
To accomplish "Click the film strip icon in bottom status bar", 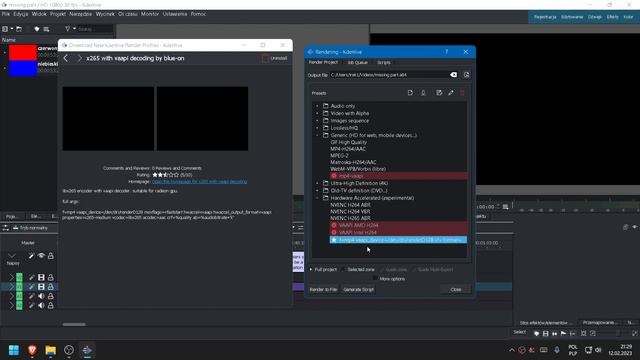I will [545, 333].
